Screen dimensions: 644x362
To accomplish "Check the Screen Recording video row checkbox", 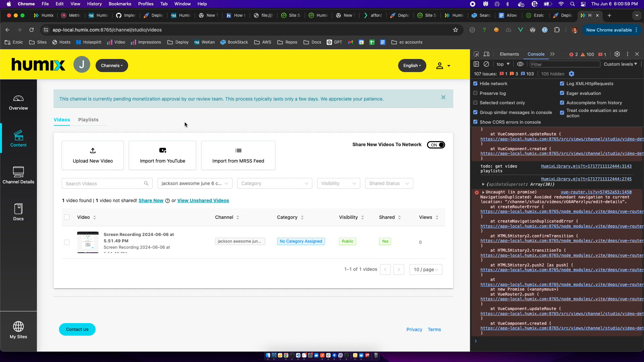I will 67,242.
